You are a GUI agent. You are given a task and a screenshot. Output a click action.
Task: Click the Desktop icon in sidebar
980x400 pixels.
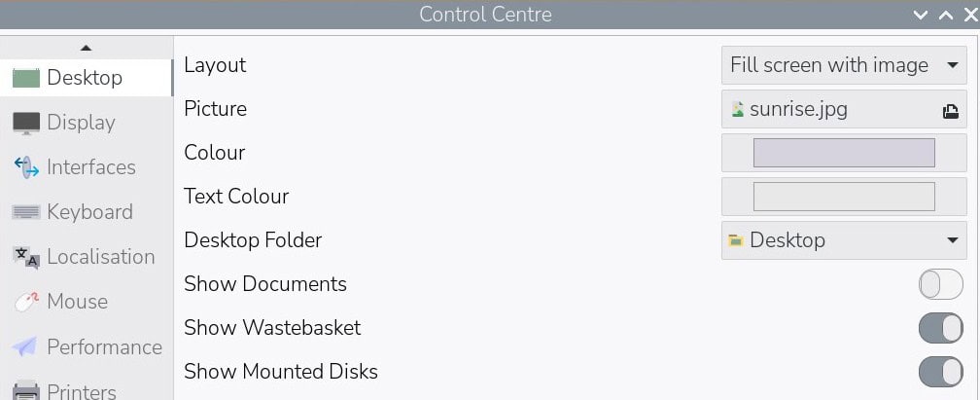(25, 78)
